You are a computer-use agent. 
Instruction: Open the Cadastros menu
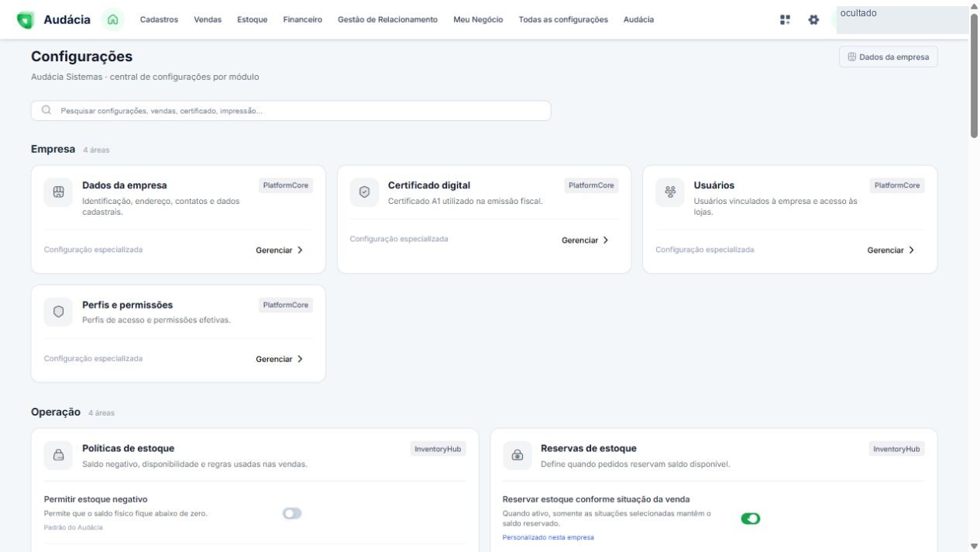(159, 19)
